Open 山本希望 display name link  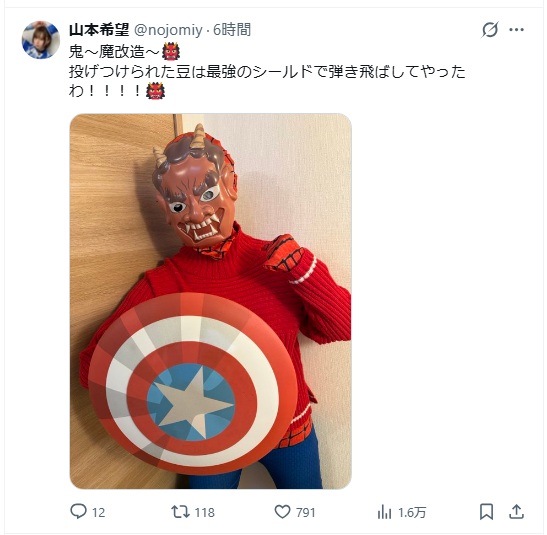(99, 30)
